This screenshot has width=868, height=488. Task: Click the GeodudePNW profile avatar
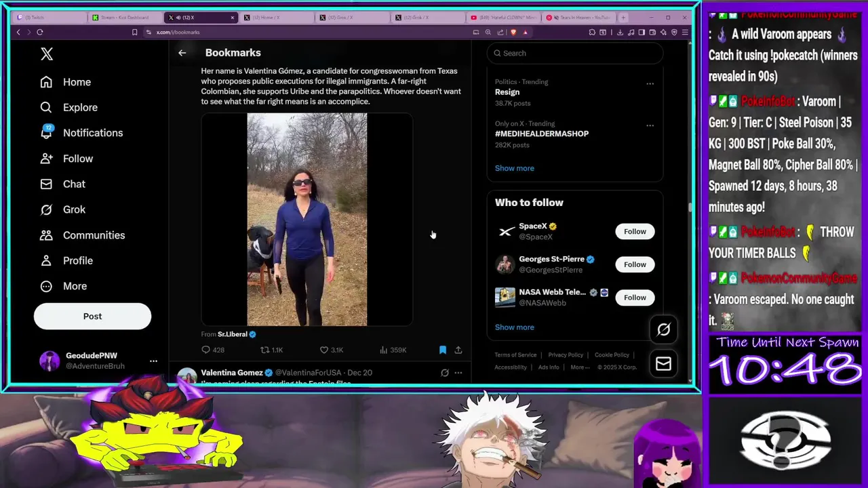[49, 361]
